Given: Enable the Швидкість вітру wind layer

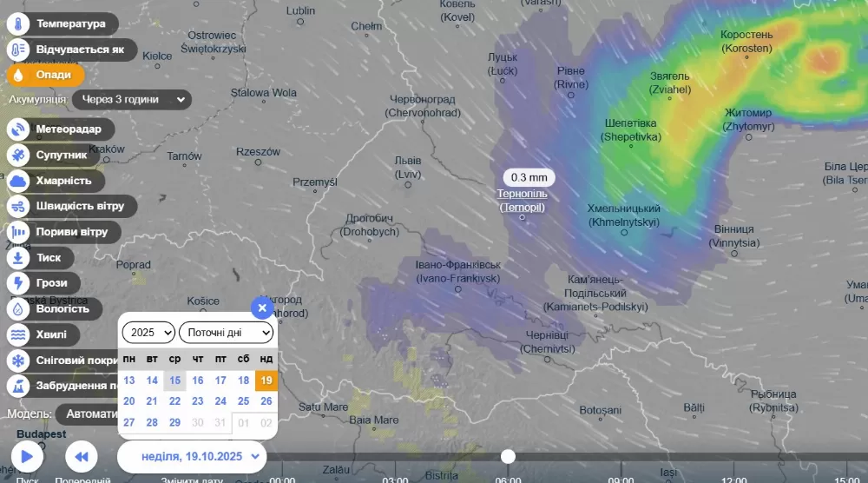Looking at the screenshot, I should [18, 207].
